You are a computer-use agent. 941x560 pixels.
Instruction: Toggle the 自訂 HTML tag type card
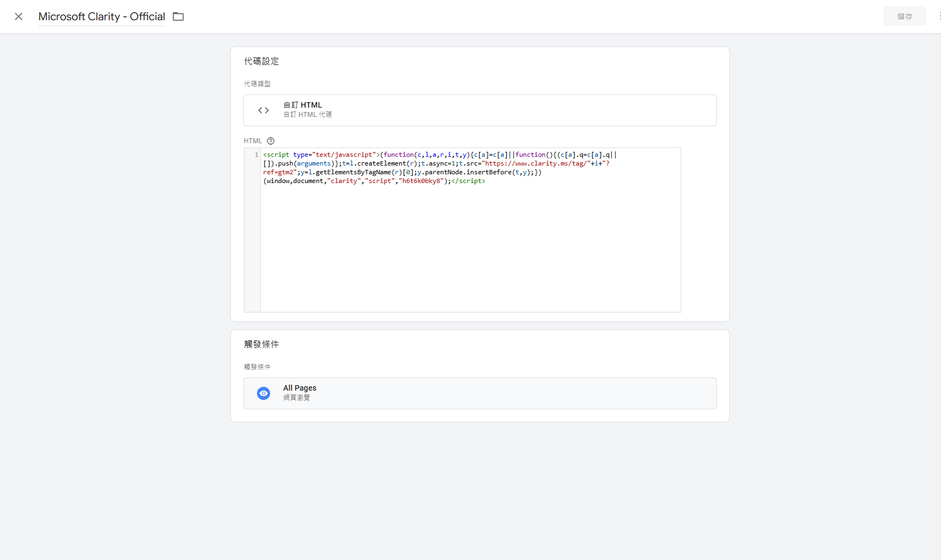click(480, 110)
